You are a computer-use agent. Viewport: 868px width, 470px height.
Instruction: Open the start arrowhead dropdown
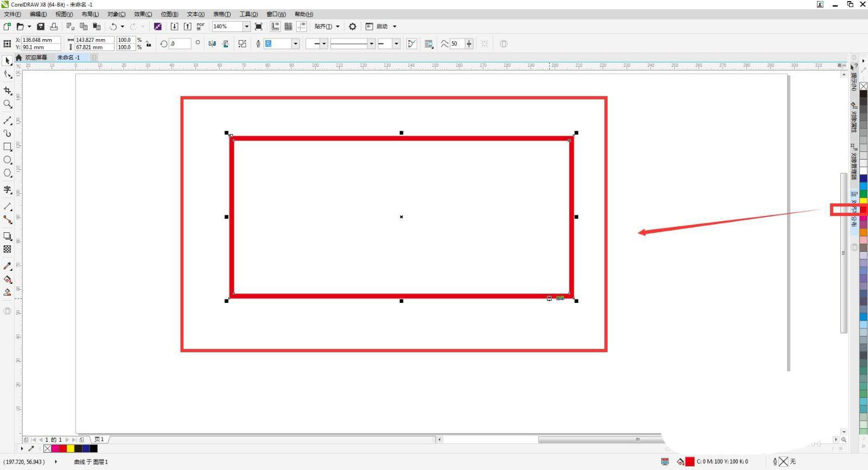[x=324, y=43]
